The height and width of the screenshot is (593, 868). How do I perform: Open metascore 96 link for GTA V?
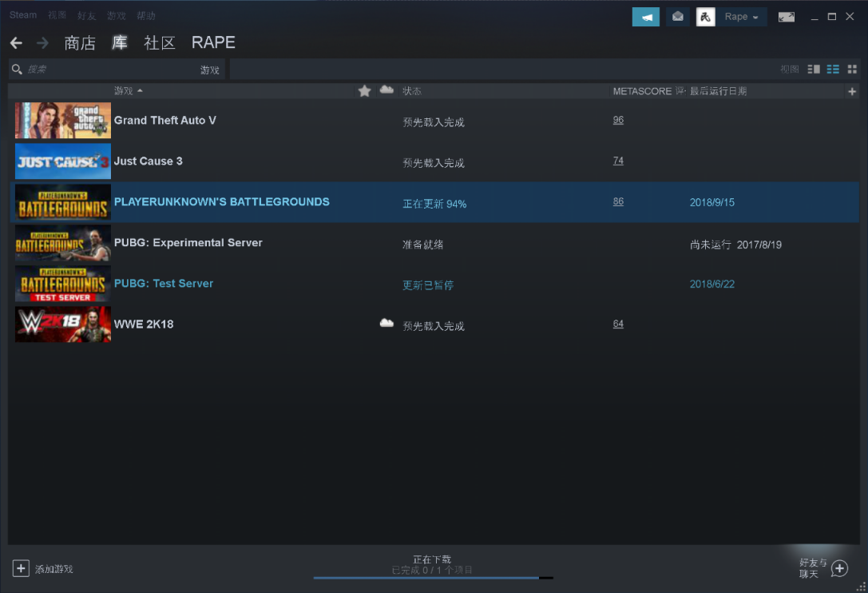click(618, 120)
